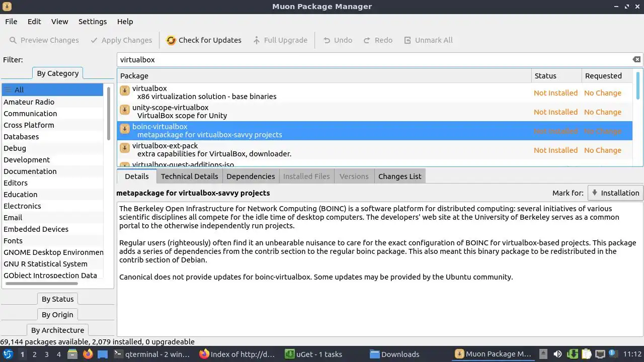
Task: Click the Full Upgrade toolbar button
Action: click(x=280, y=40)
